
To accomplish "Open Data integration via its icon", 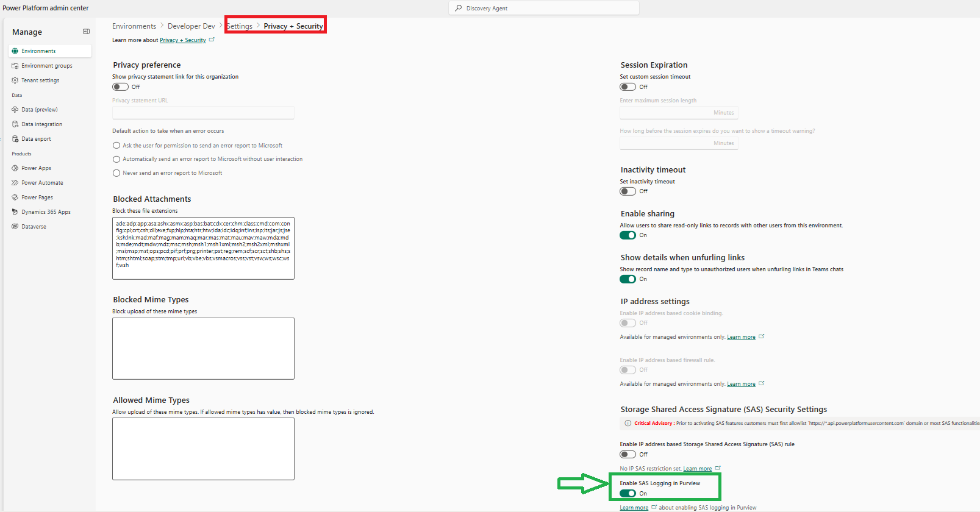I will click(15, 124).
